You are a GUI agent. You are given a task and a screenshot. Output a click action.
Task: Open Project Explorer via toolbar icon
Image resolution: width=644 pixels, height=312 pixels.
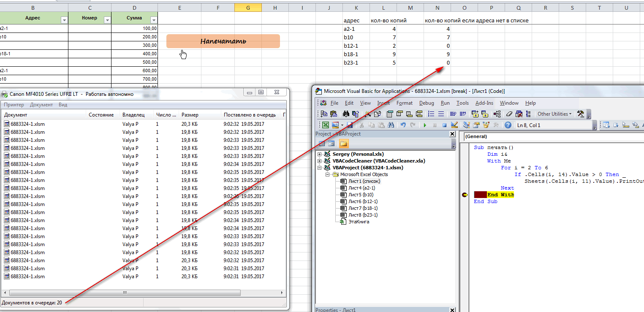tap(466, 125)
